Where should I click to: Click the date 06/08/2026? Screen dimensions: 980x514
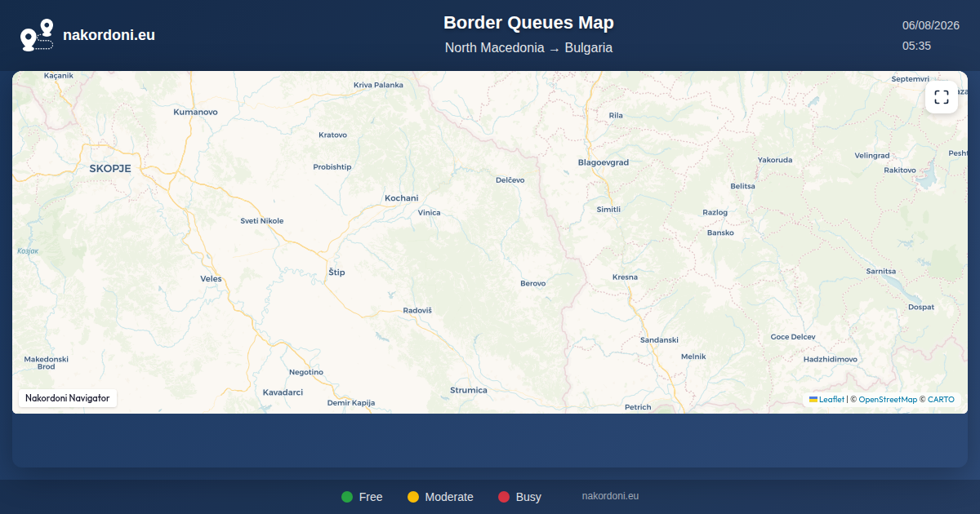[930, 25]
